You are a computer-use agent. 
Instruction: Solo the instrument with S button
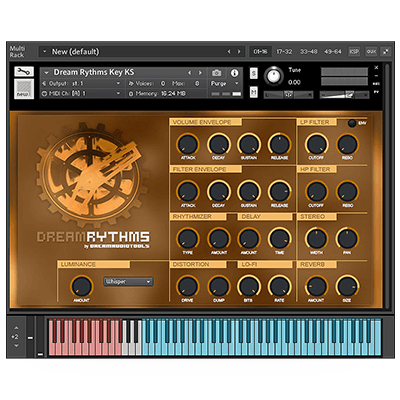point(254,74)
